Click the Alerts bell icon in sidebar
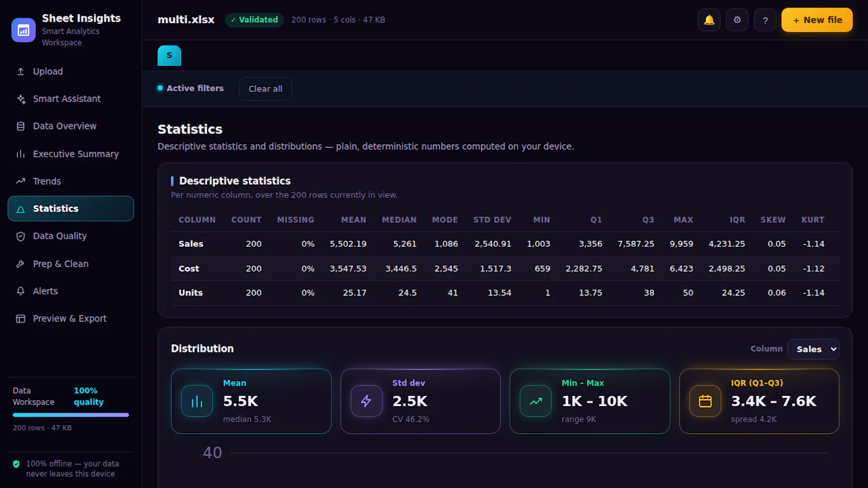The height and width of the screenshot is (488, 868). (x=21, y=291)
